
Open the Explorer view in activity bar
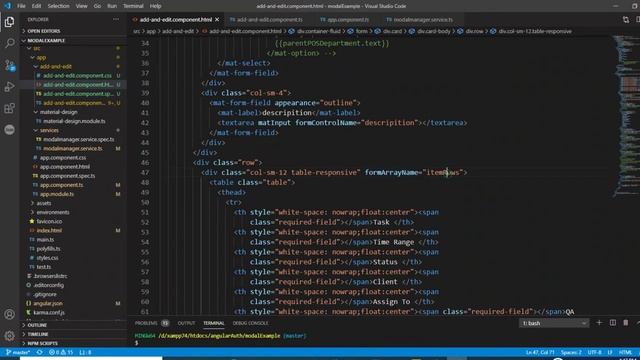click(9, 22)
